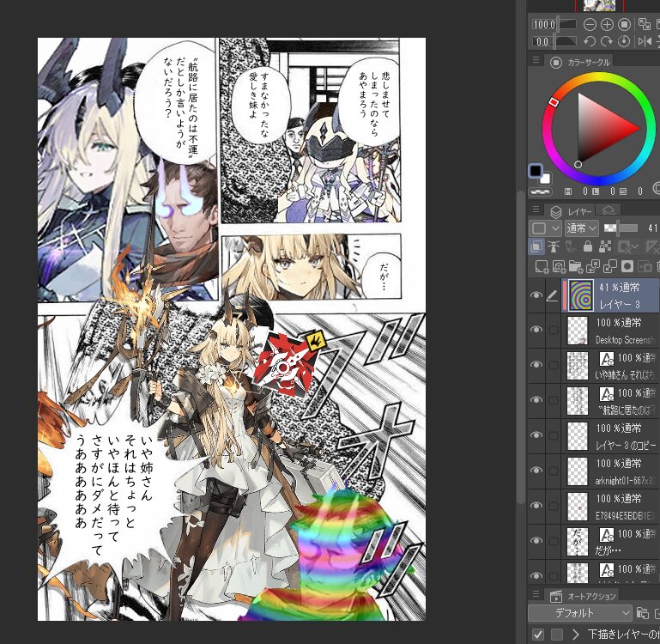Screen dimensions: 660x644
Task: Toggle clip to layer below icon
Action: tap(536, 246)
